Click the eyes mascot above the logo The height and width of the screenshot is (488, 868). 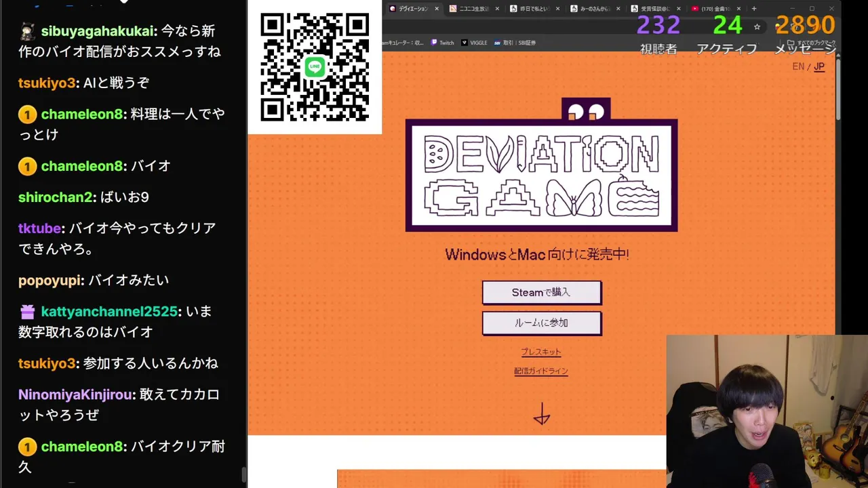click(x=586, y=110)
